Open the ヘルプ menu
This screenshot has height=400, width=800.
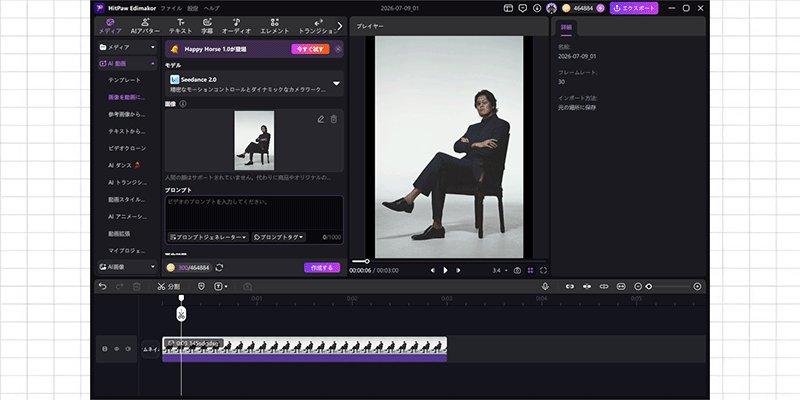211,8
